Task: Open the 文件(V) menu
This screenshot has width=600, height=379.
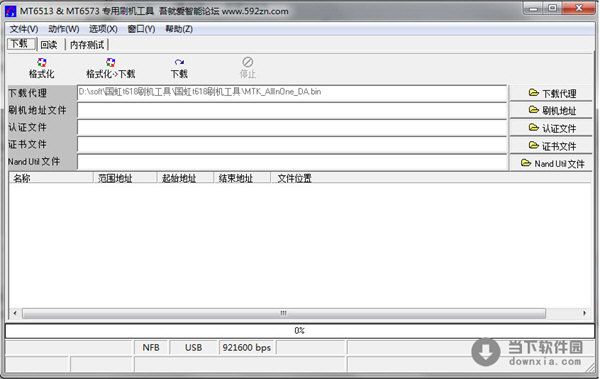Action: pos(24,29)
